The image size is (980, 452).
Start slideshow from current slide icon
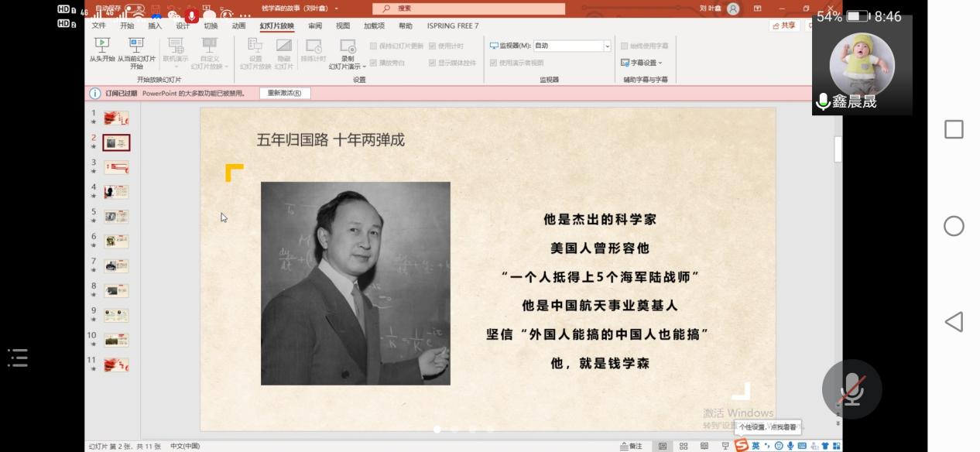click(x=136, y=46)
